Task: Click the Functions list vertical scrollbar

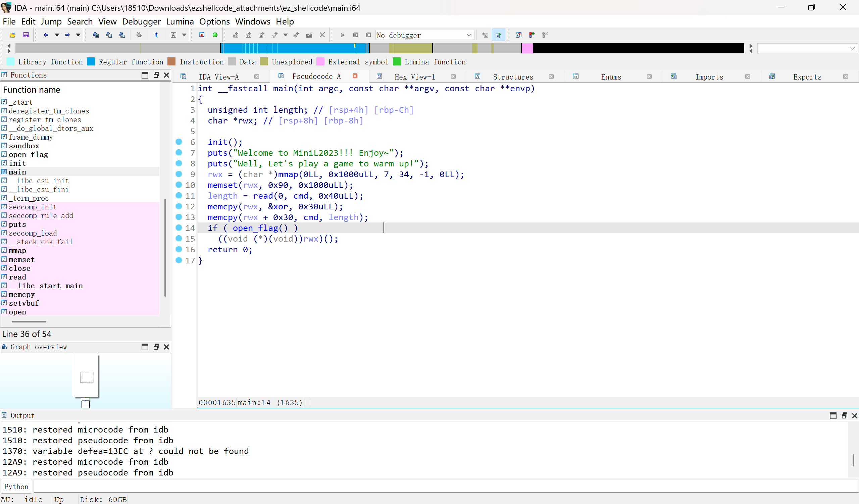Action: (x=165, y=248)
